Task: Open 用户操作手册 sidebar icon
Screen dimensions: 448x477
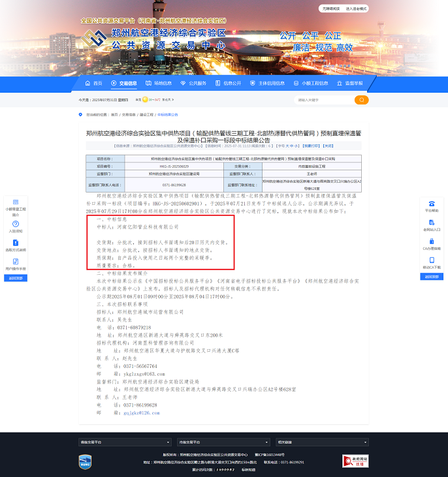Action: [16, 262]
